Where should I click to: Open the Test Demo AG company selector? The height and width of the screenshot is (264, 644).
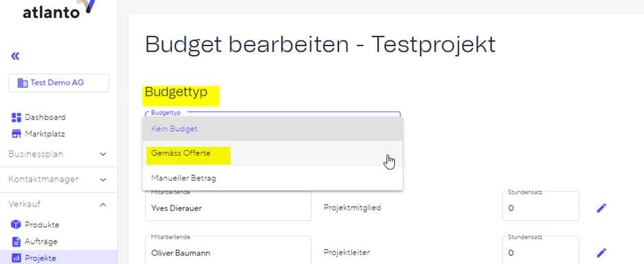point(58,83)
